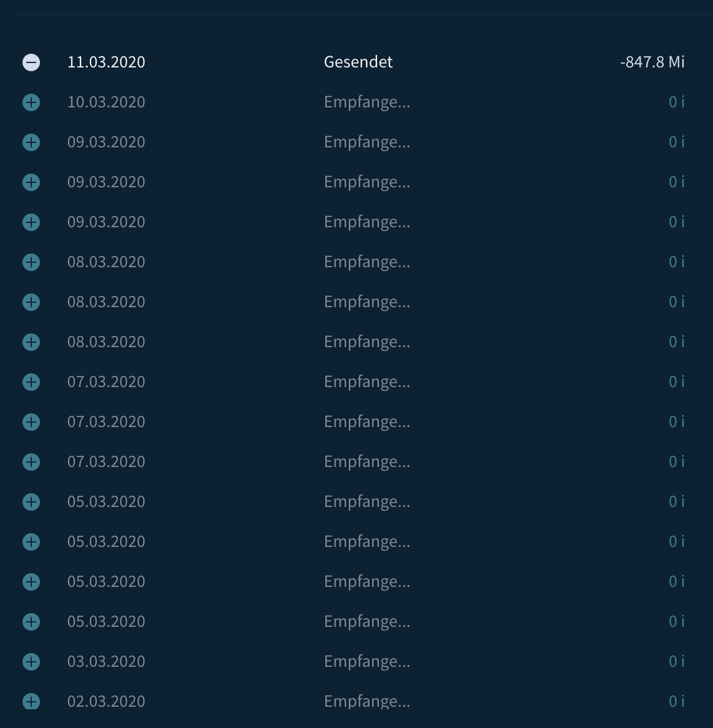713x728 pixels.
Task: Select the Empfange... label on the 03.03.2020 row
Action: (x=366, y=662)
